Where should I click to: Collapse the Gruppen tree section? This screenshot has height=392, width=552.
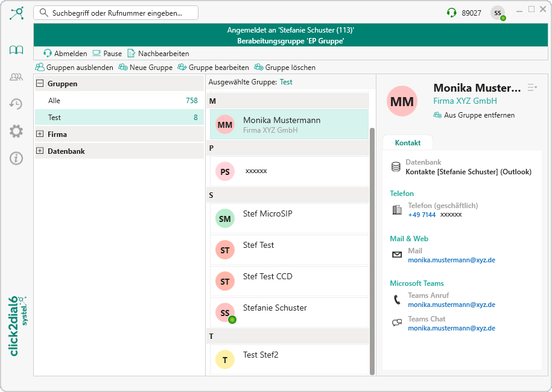pos(40,84)
